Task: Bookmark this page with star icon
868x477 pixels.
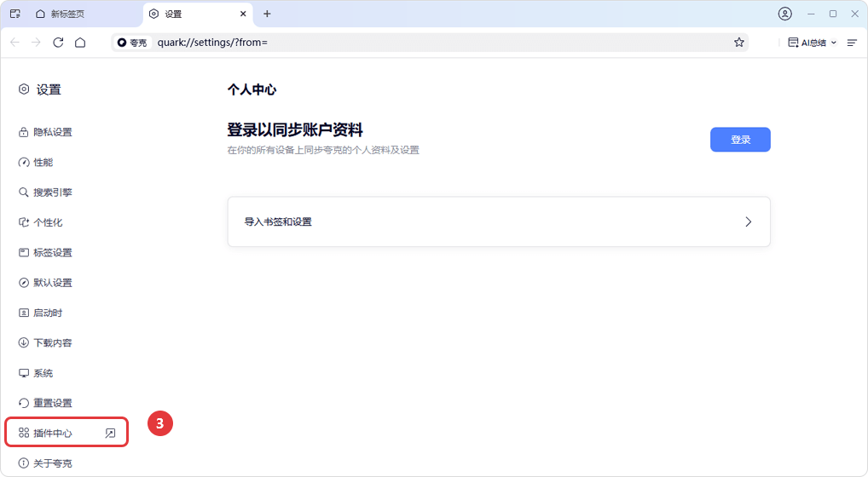Action: pos(738,43)
